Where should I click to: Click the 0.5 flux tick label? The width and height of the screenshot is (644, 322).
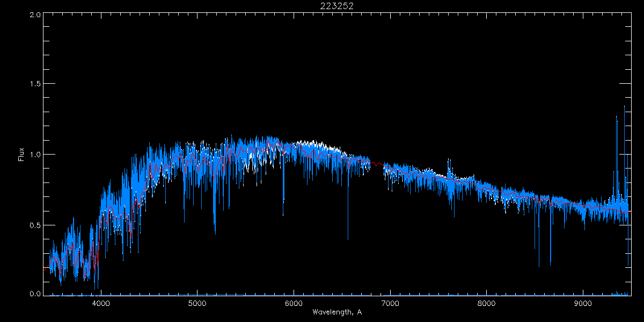[x=34, y=225]
